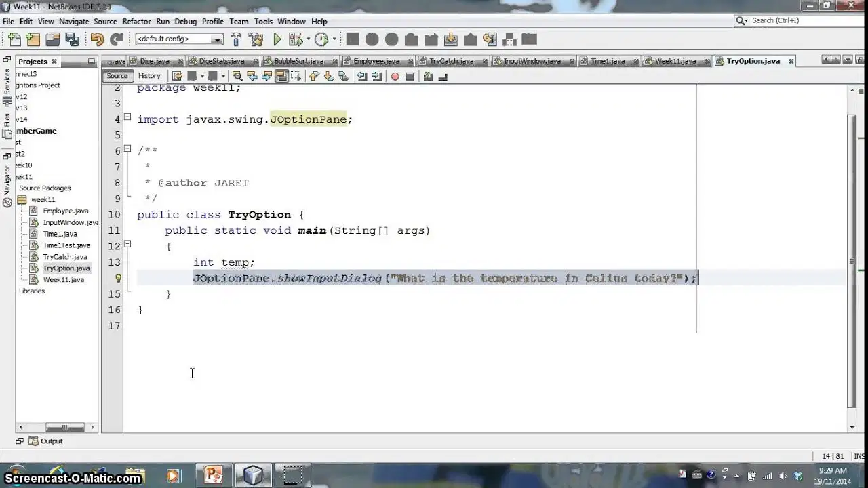Build the project with the hammer icon
The height and width of the screenshot is (488, 868).
click(236, 39)
